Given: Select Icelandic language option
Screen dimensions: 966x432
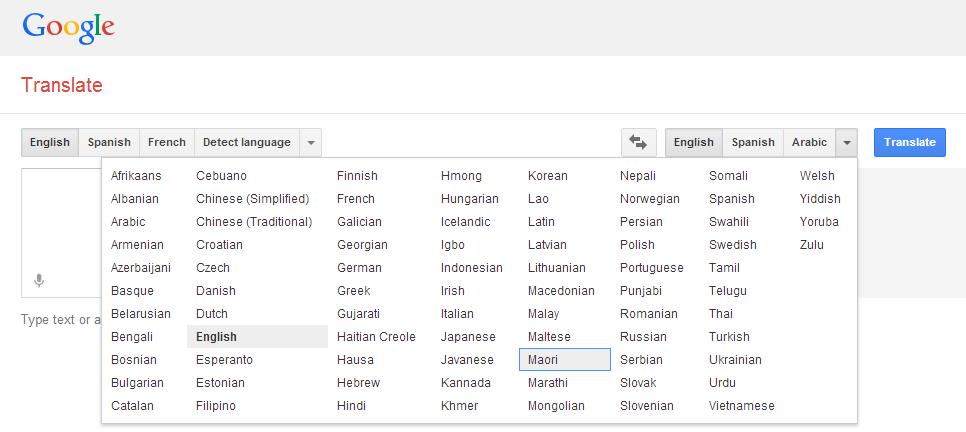Looking at the screenshot, I should tap(465, 222).
